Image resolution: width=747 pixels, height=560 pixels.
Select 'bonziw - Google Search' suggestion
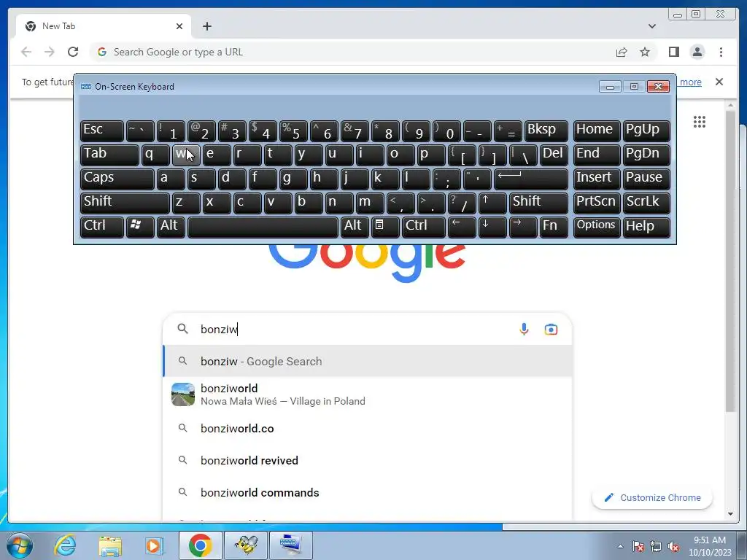click(368, 362)
